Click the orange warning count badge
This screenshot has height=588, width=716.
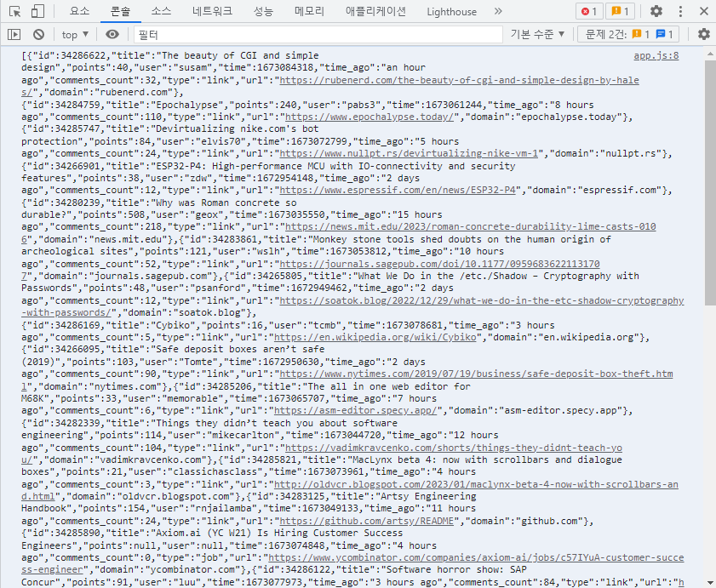pos(620,11)
